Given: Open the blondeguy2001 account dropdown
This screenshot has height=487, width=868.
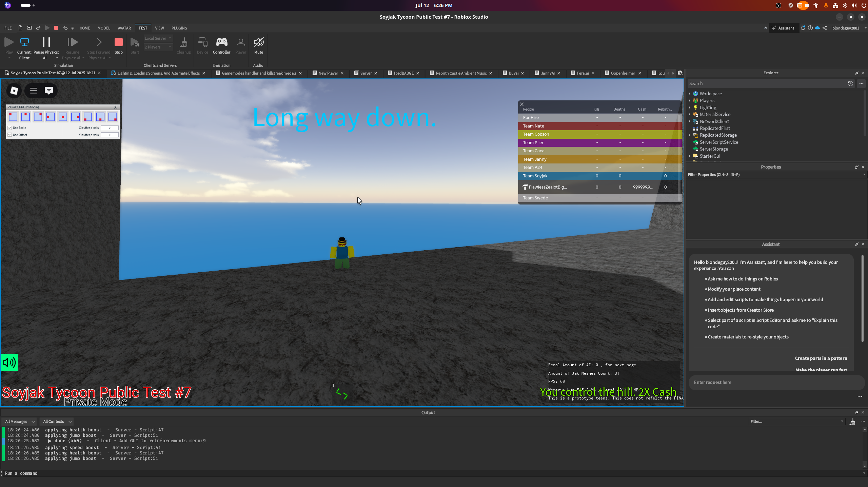Looking at the screenshot, I should 849,28.
